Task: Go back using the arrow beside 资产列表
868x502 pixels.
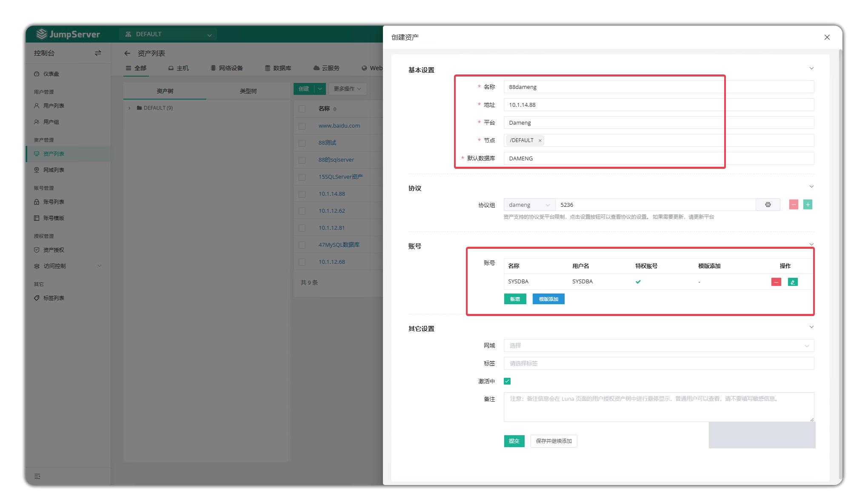Action: 127,53
